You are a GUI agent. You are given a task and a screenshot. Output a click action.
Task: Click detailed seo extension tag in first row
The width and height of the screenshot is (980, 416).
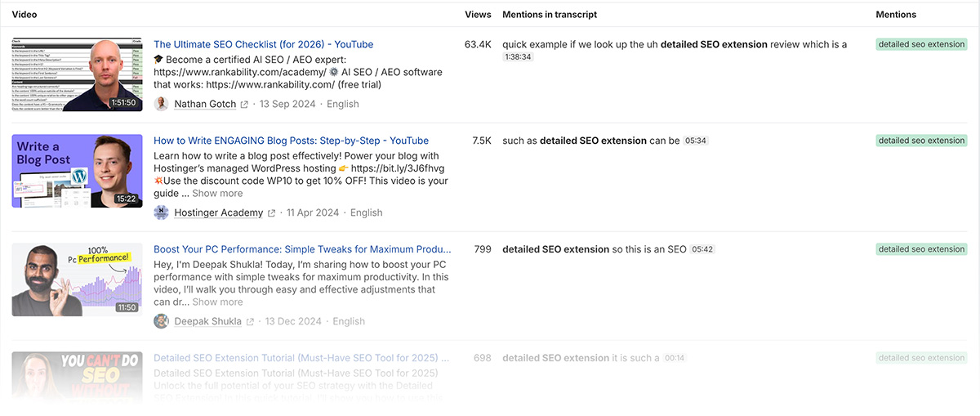pos(921,45)
